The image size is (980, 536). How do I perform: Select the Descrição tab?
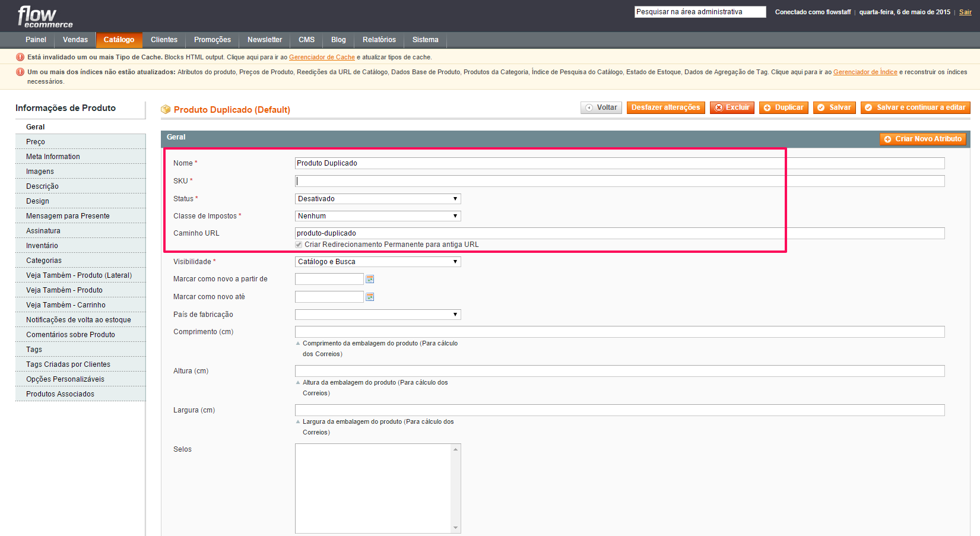[80, 186]
